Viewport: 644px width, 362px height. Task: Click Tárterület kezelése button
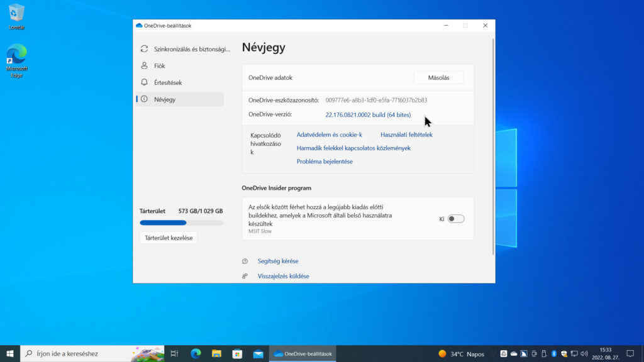click(169, 238)
